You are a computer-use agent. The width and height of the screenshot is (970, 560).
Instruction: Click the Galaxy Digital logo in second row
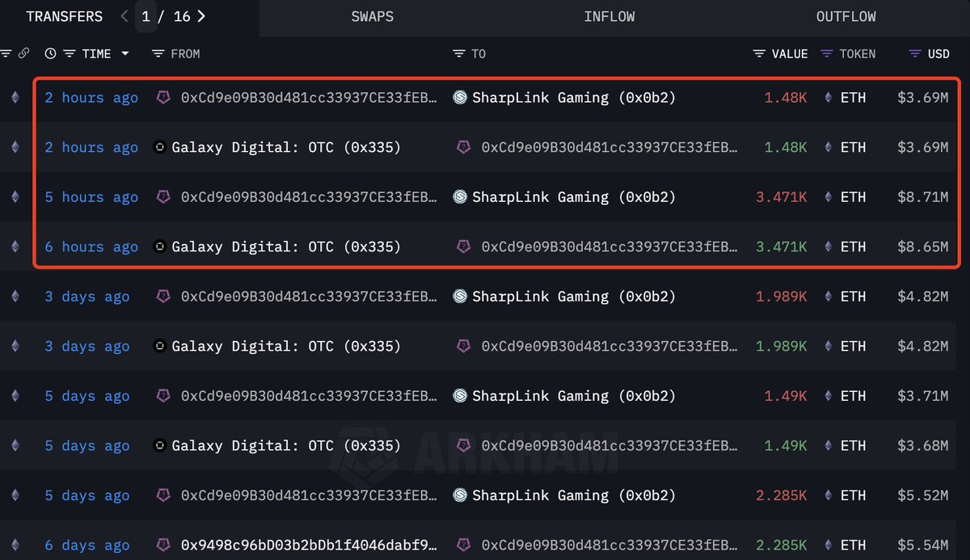pos(160,147)
